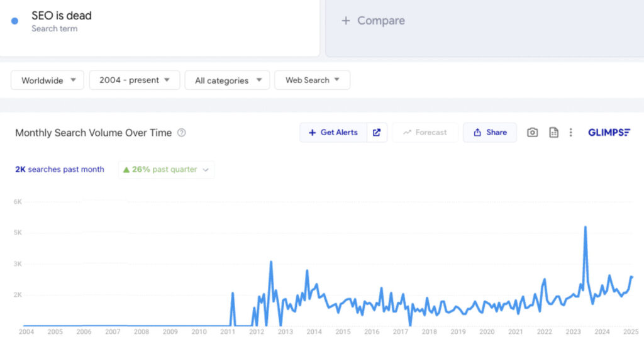Viewport: 644px width, 344px height.
Task: Click the blue dot for SEO is dead
Action: coord(15,21)
